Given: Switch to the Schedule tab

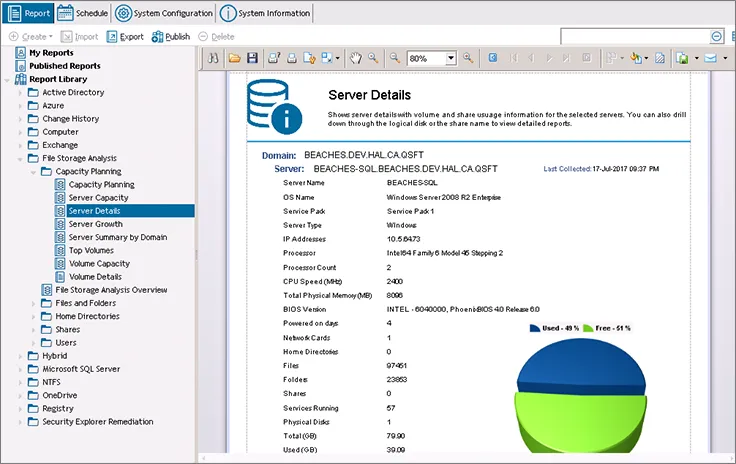Looking at the screenshot, I should pyautogui.click(x=82, y=13).
